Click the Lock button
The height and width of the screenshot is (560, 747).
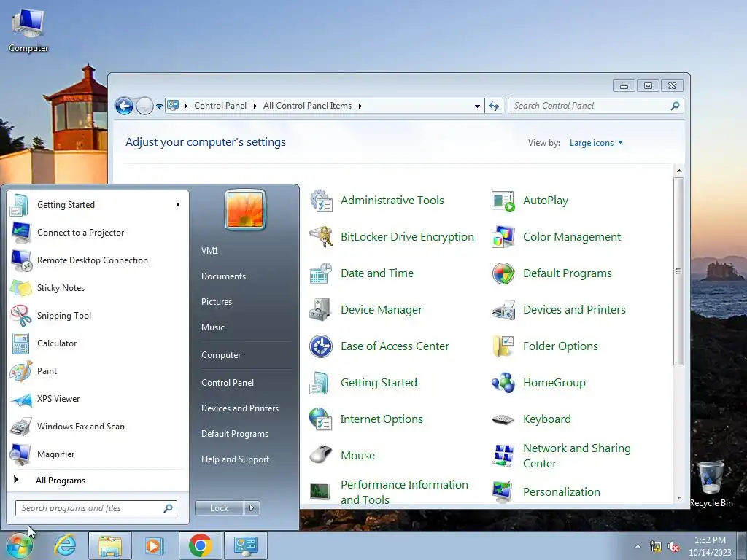pos(220,508)
